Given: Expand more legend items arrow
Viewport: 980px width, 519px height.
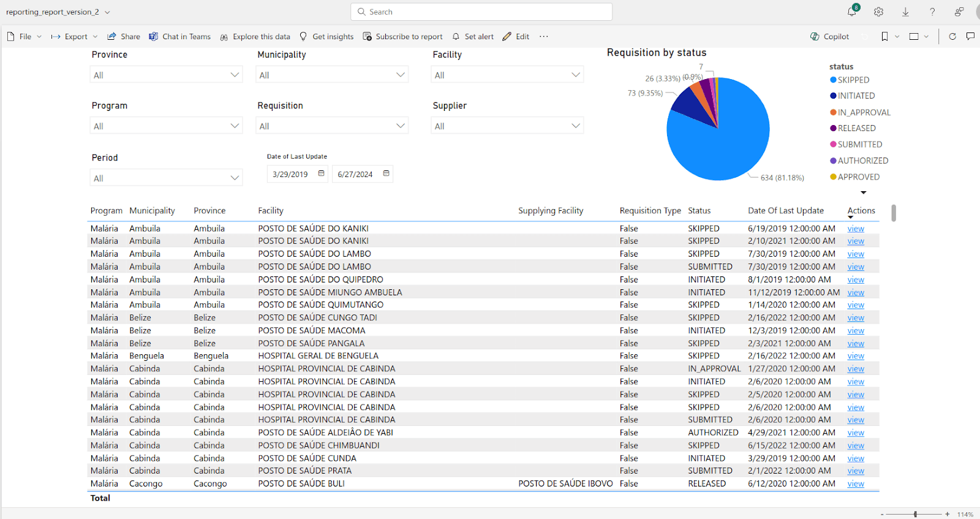Looking at the screenshot, I should [x=864, y=192].
